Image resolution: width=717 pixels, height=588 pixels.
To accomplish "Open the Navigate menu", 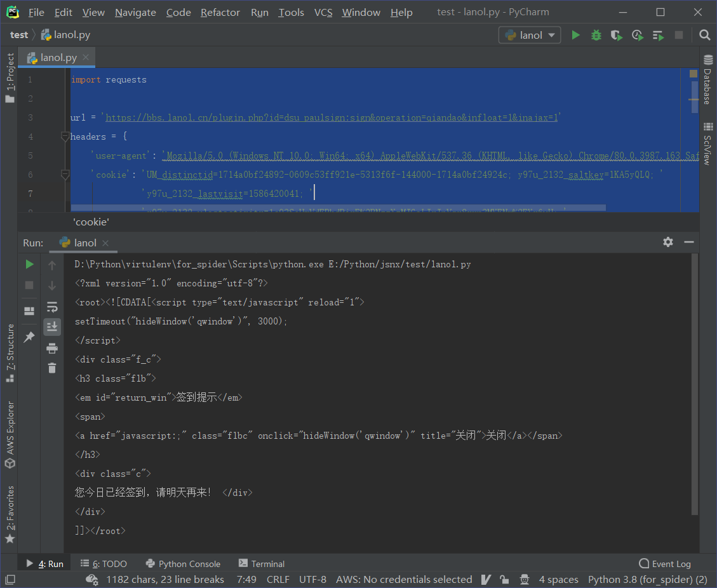I will [135, 12].
